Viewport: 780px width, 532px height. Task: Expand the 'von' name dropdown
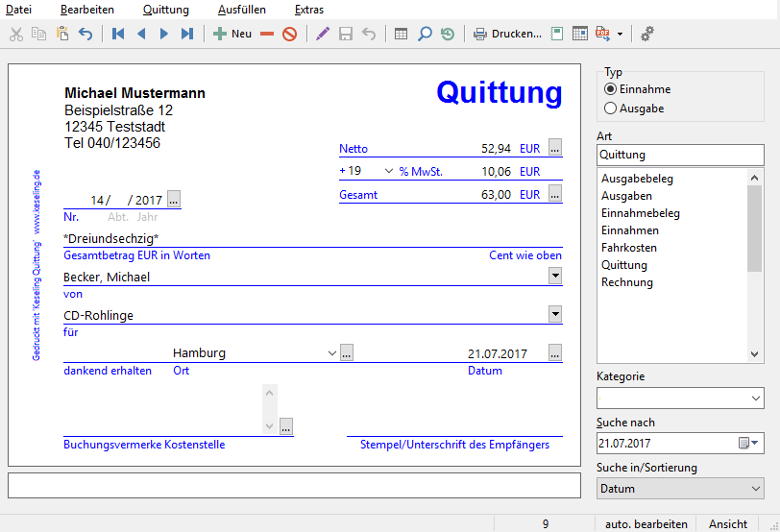(555, 276)
